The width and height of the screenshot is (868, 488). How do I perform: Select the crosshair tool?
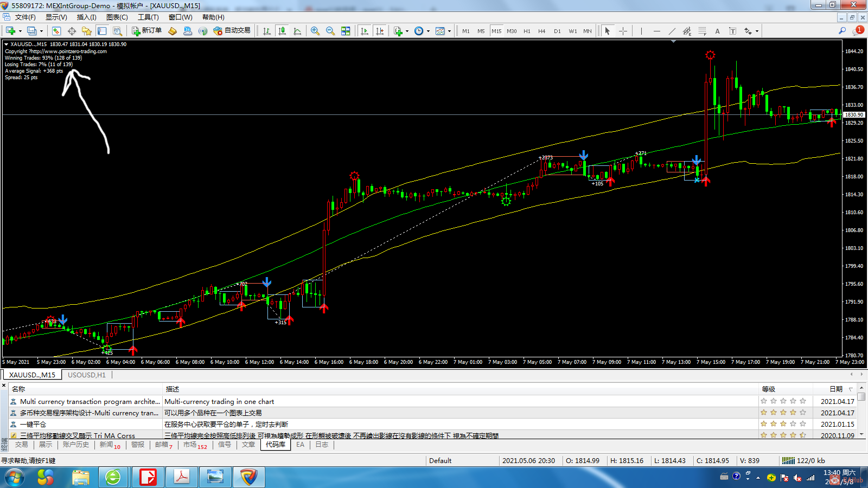coord(623,31)
